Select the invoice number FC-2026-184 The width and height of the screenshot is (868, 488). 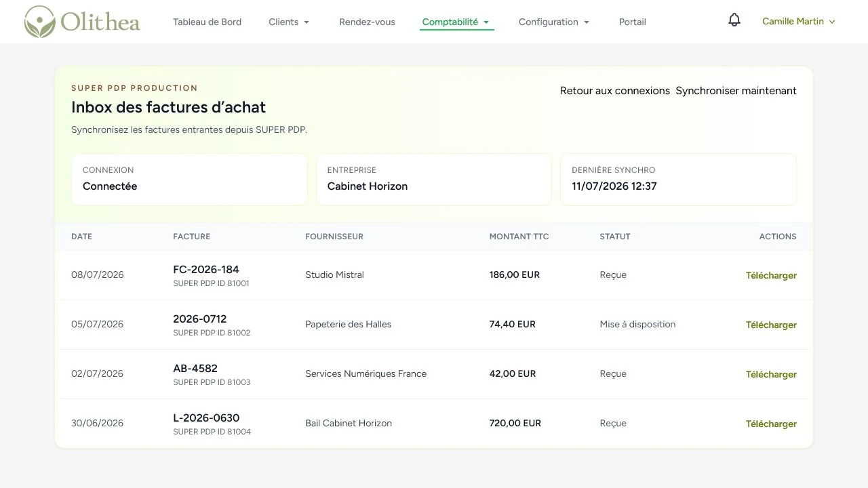(x=206, y=269)
